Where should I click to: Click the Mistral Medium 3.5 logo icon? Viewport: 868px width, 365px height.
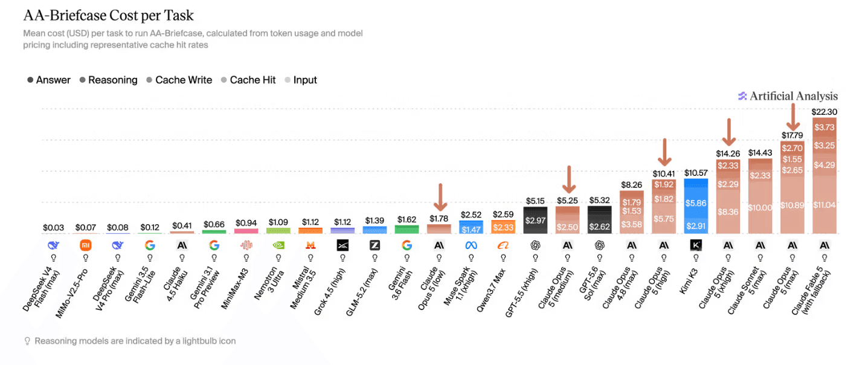[x=310, y=245]
